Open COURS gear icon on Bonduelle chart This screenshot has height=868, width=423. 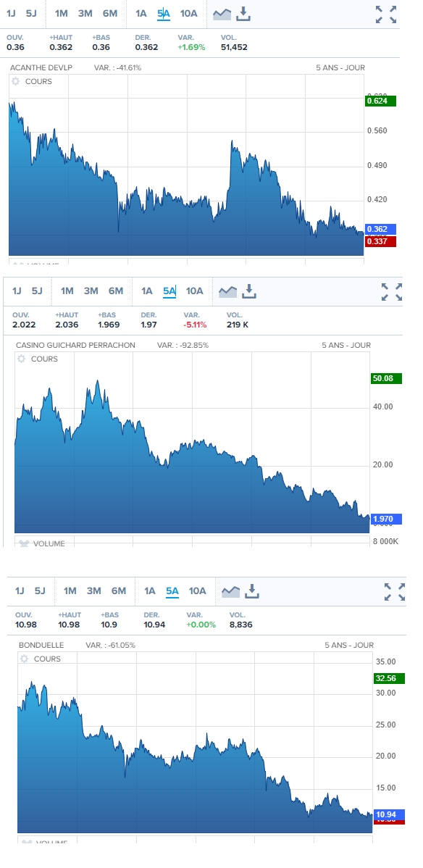coord(24,659)
